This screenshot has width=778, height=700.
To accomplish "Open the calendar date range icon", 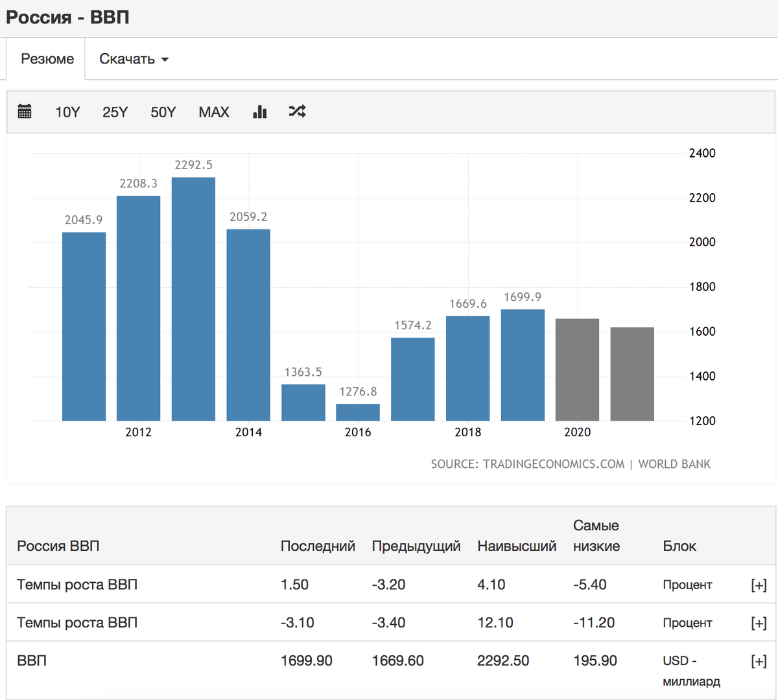I will click(x=25, y=111).
